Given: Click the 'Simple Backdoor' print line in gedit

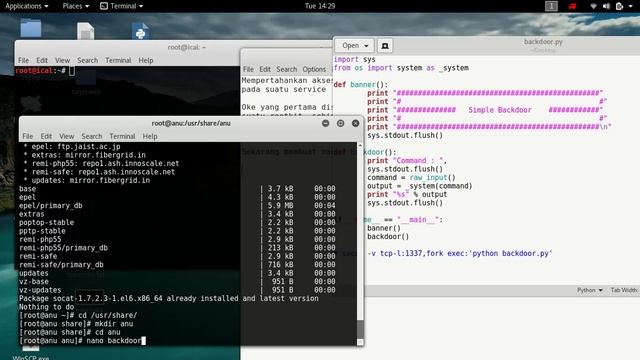Looking at the screenshot, I should click(x=485, y=110).
